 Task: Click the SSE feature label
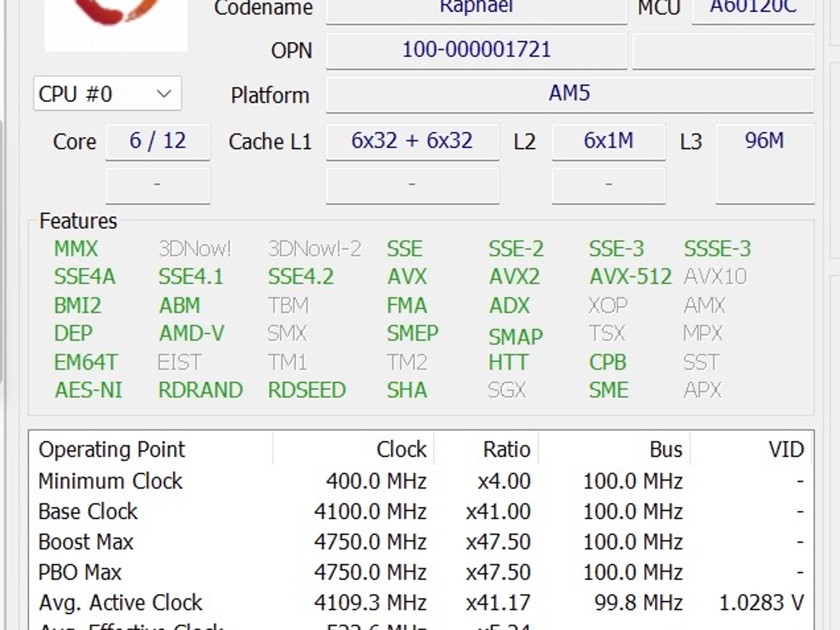click(x=405, y=249)
